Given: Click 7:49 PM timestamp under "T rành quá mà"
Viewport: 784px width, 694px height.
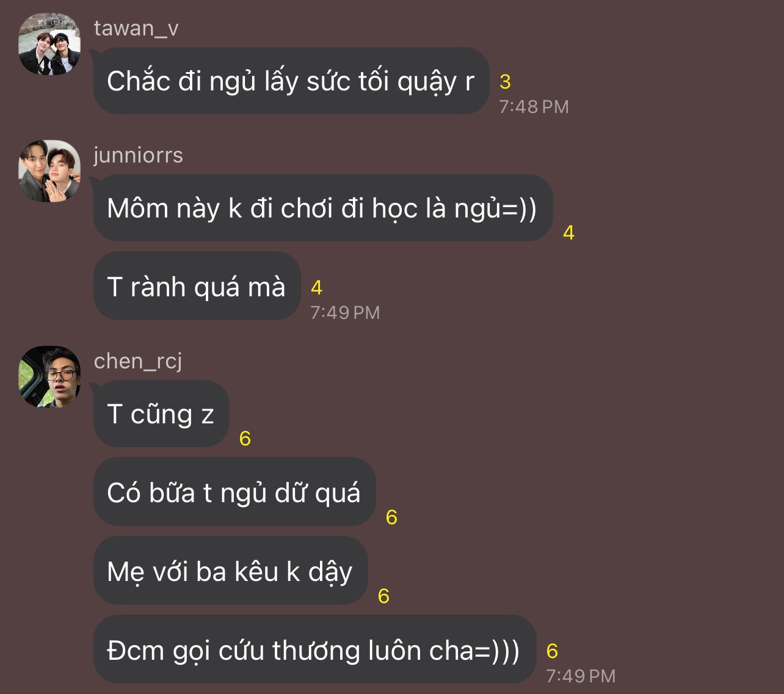Looking at the screenshot, I should 345,313.
